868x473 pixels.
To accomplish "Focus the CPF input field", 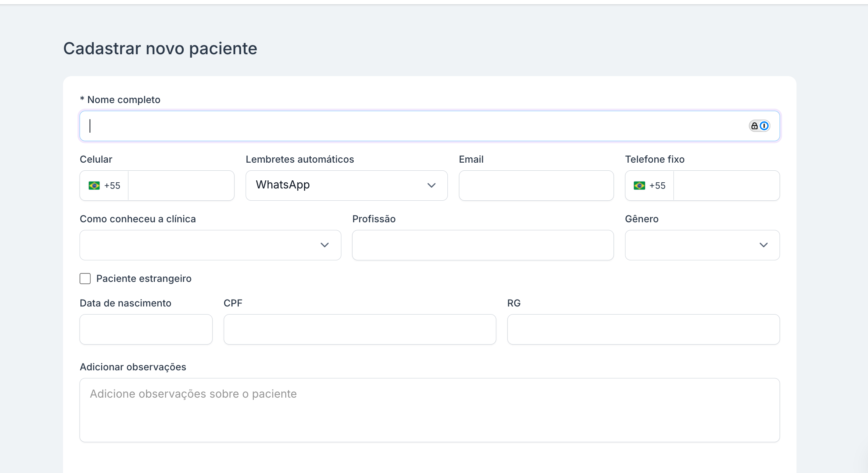I will [x=359, y=329].
